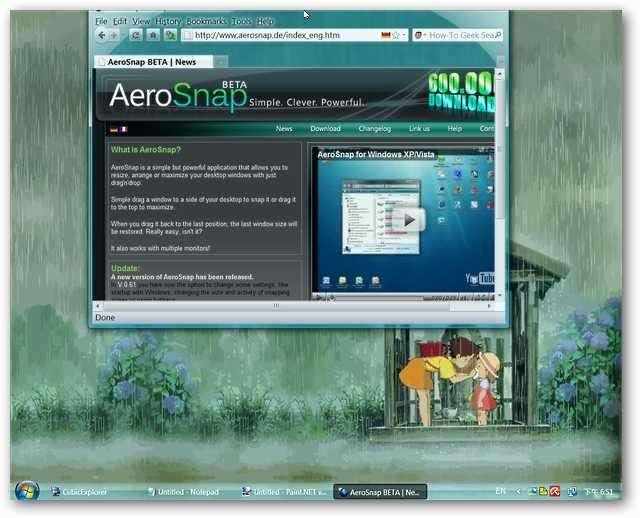Open the Tools menu
Image resolution: width=640 pixels, height=518 pixels.
[242, 21]
